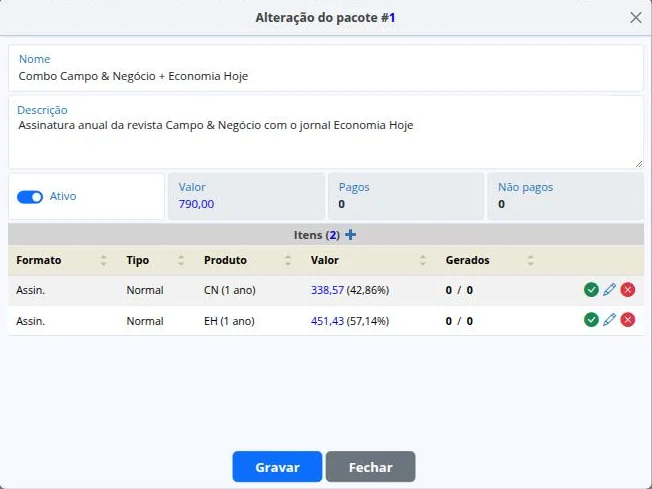Sort the items by Valor column
This screenshot has width=652, height=489.
click(x=423, y=260)
